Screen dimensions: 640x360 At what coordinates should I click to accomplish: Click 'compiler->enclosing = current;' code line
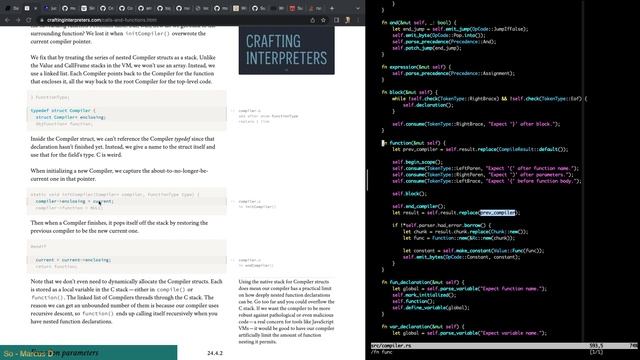coord(75,201)
